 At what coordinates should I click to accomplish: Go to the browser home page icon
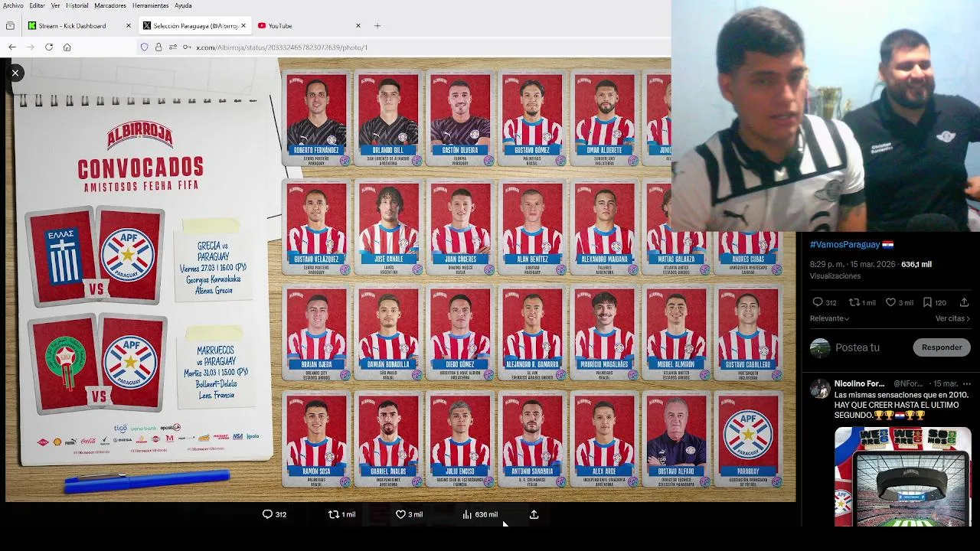[x=67, y=47]
